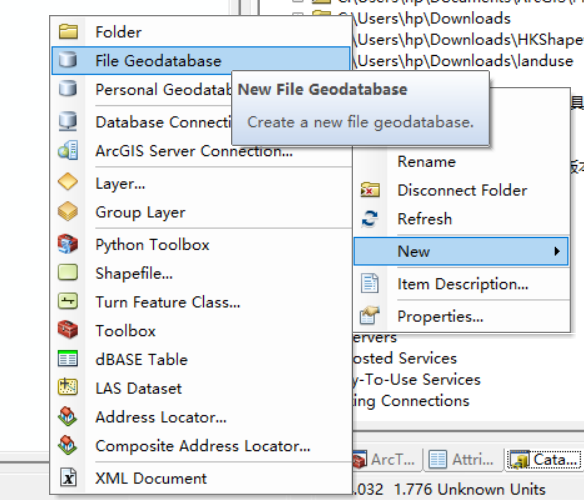Open Properties... in context menu
Viewport: 584px width, 500px height.
(x=461, y=316)
